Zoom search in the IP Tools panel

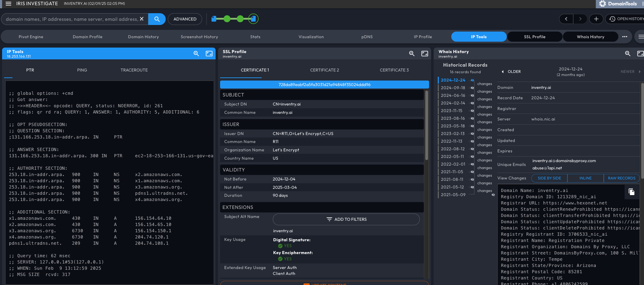(x=196, y=53)
